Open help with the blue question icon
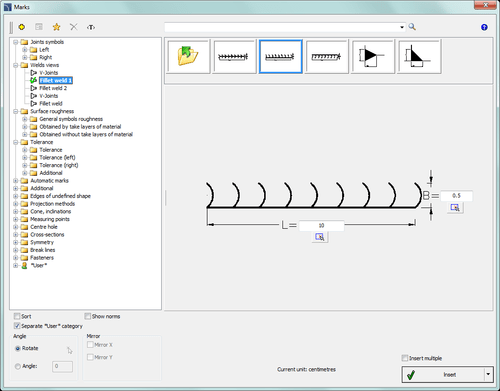Screen dimensions: 500x391 [x=484, y=27]
